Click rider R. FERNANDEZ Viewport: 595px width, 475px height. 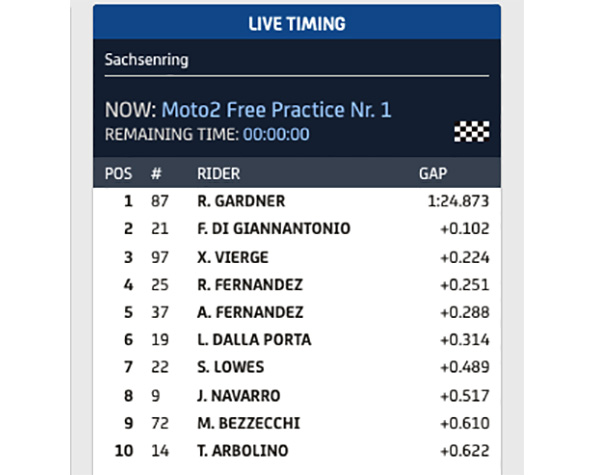250,285
